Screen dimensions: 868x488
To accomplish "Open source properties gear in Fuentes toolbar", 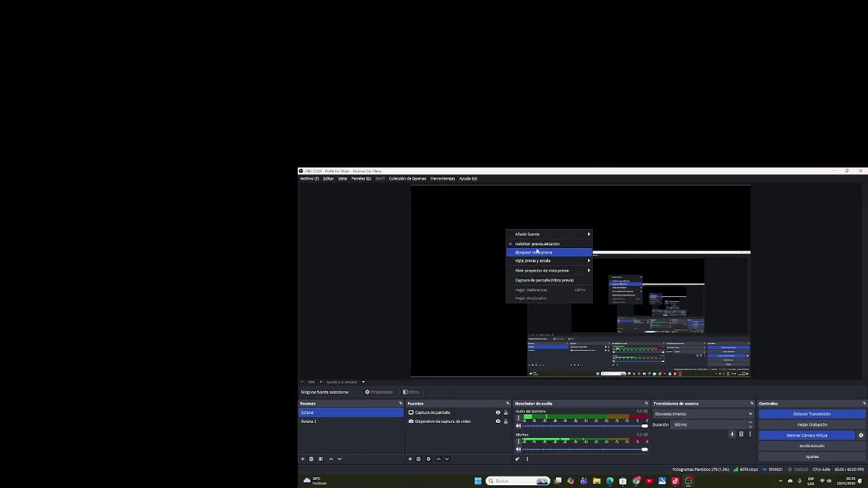I will (429, 459).
